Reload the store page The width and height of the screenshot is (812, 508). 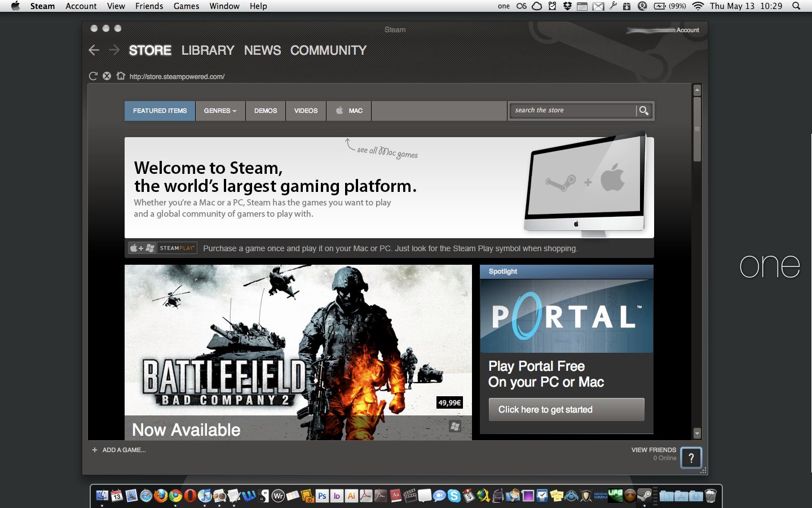click(x=93, y=76)
